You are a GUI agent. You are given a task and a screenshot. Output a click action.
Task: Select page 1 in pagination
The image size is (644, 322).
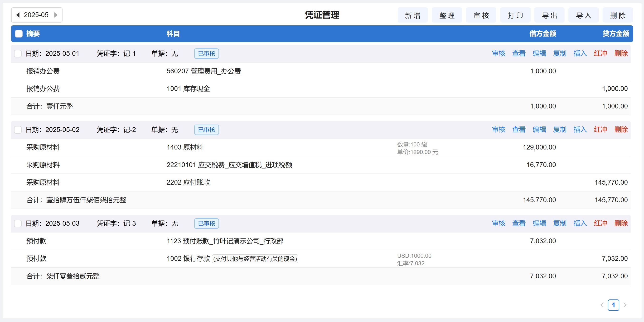point(613,305)
